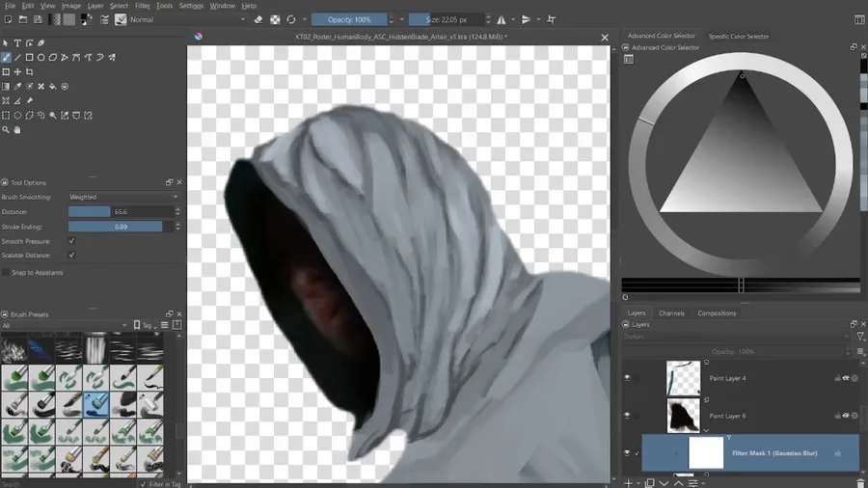Select the Rectangular Selection tool
Image resolution: width=868 pixels, height=488 pixels.
click(6, 115)
